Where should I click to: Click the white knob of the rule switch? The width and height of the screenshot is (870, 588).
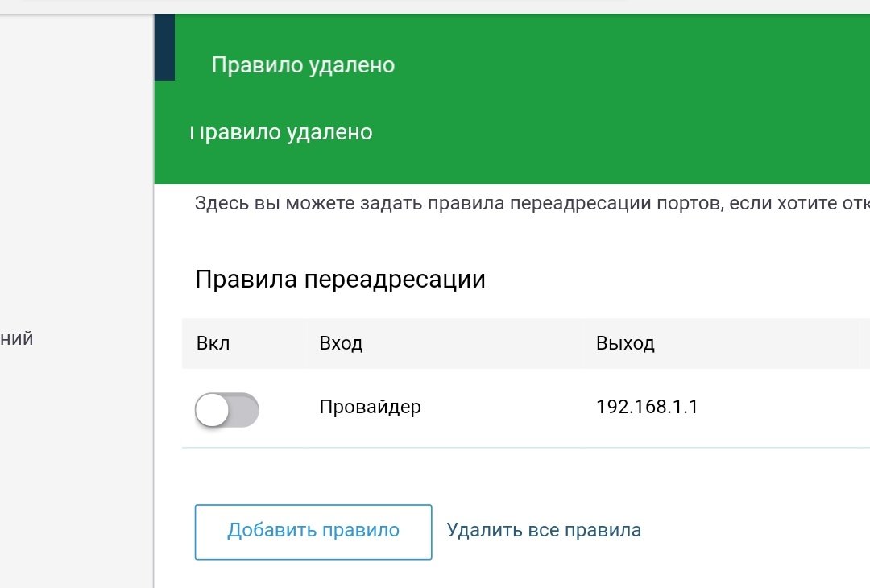click(212, 410)
